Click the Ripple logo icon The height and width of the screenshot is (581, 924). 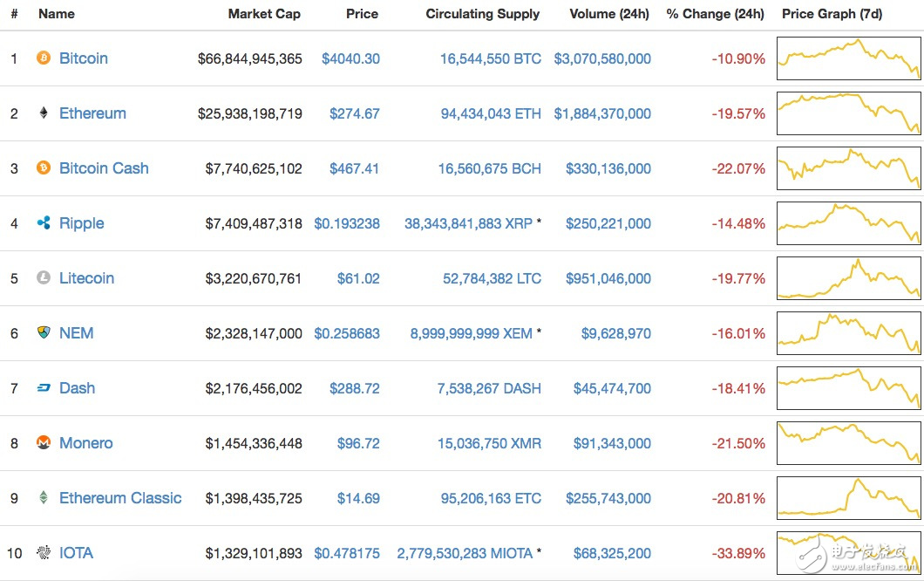tap(43, 223)
